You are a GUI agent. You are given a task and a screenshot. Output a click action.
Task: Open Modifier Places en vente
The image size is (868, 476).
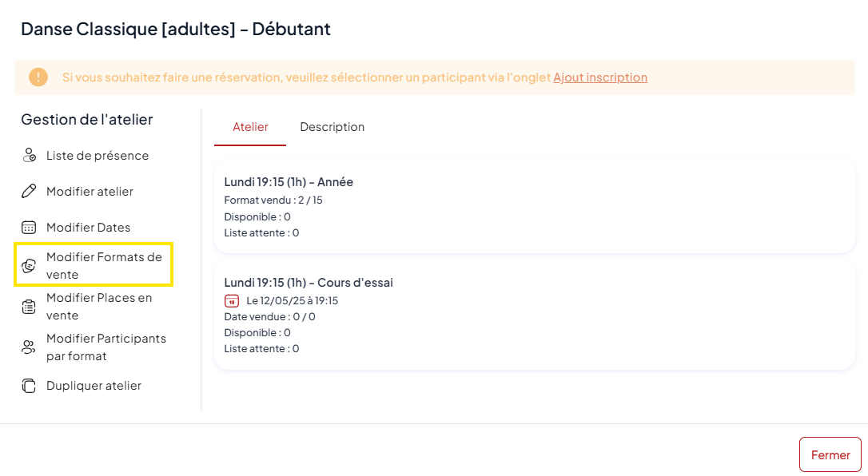coord(99,307)
